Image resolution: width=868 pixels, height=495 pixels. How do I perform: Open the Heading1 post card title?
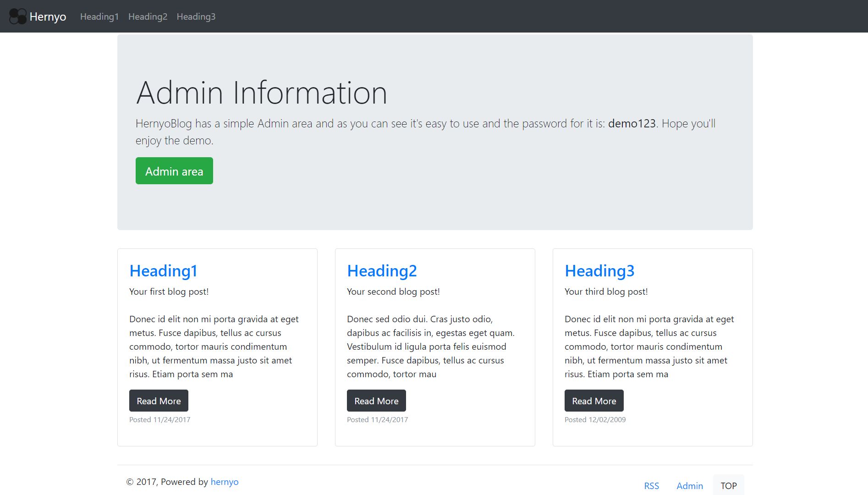163,271
